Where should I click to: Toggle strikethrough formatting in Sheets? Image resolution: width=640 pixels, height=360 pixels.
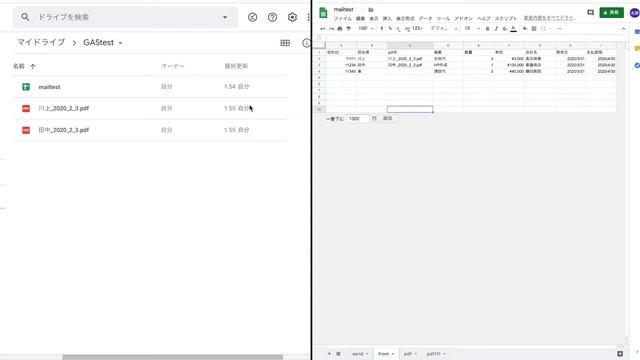(x=504, y=29)
